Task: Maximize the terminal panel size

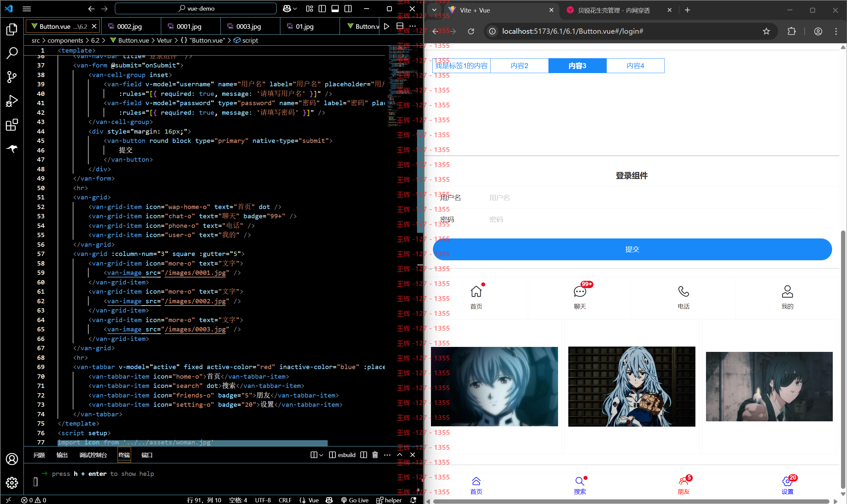Action: 400,455
